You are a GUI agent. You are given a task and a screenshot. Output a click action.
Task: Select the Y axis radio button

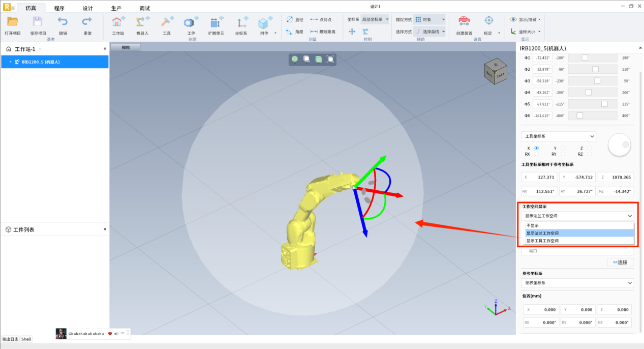point(563,148)
